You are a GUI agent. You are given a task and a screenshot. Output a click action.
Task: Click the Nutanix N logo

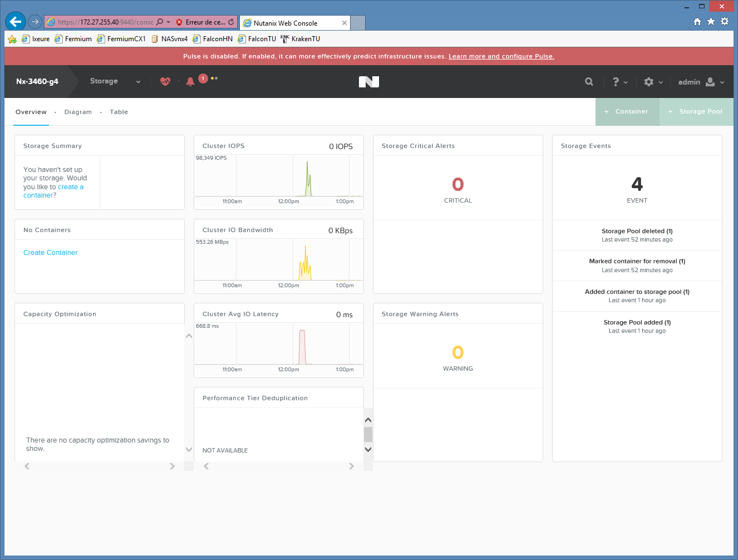click(x=369, y=82)
